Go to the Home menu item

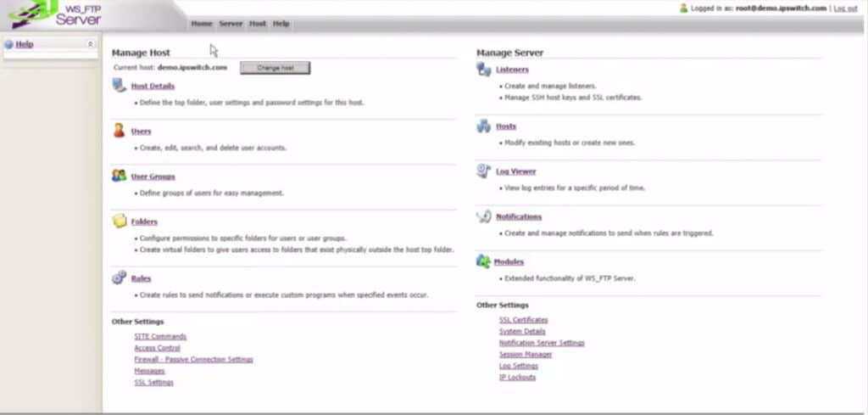(x=202, y=24)
